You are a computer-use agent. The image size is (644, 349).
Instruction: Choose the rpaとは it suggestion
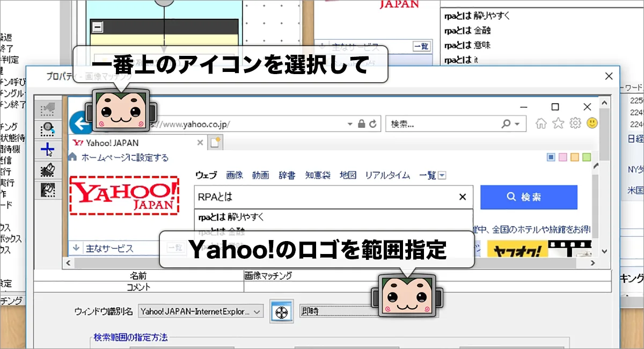coord(461,60)
